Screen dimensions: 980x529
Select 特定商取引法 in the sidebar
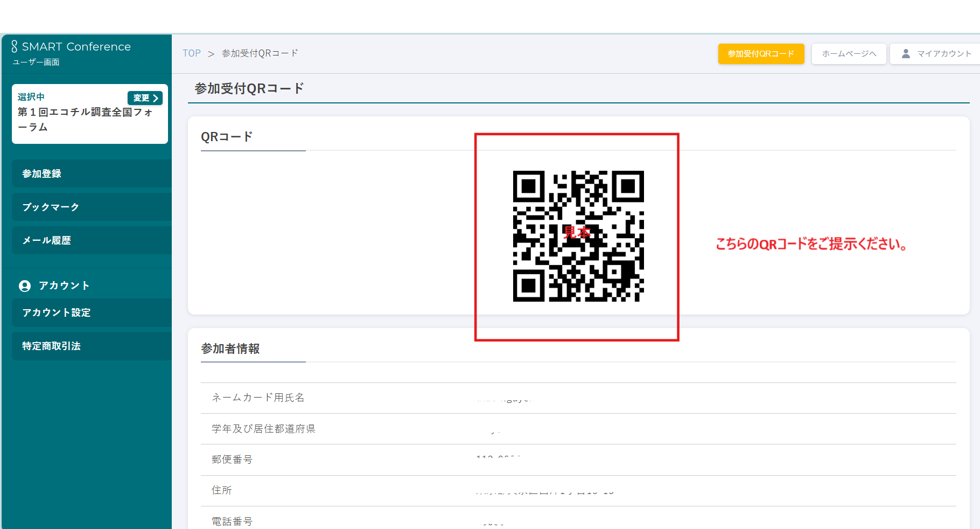[92, 346]
